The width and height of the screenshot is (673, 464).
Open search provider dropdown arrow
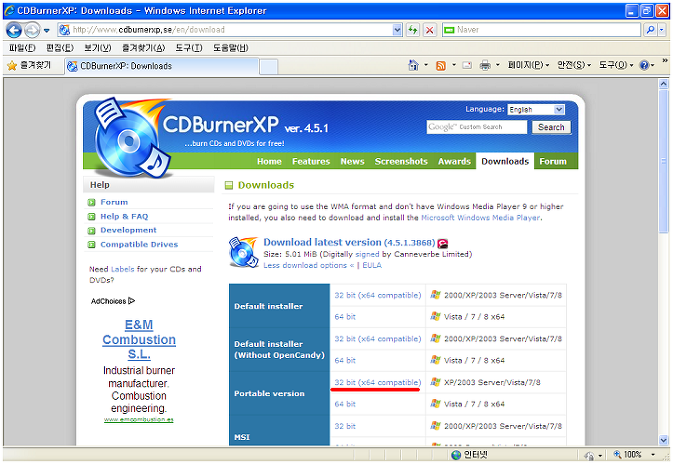tap(661, 30)
